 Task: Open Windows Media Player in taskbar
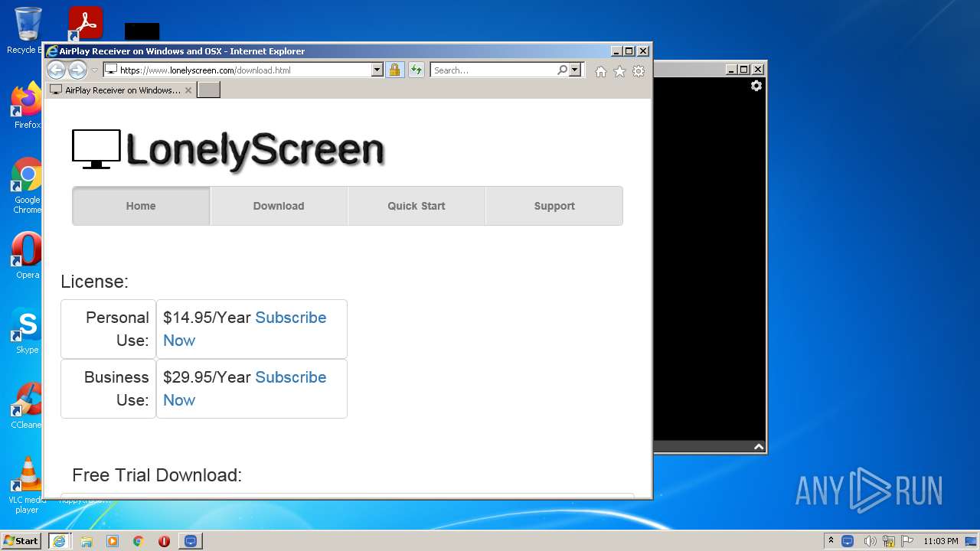(x=113, y=541)
